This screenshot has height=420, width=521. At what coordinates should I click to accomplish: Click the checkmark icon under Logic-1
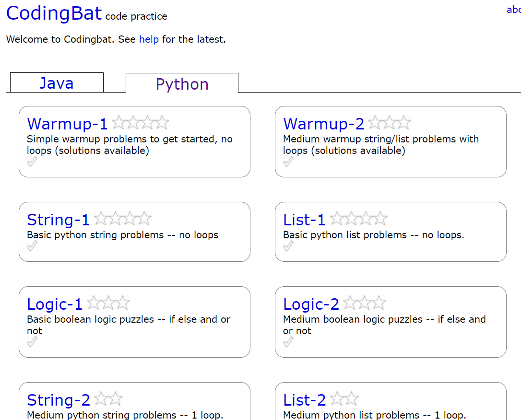[x=32, y=342]
